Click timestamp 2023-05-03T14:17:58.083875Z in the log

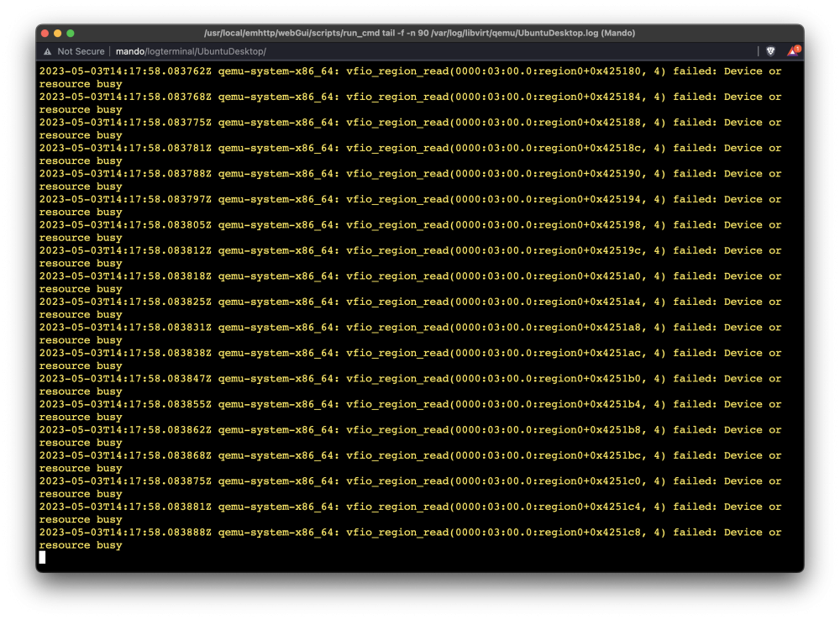[125, 481]
